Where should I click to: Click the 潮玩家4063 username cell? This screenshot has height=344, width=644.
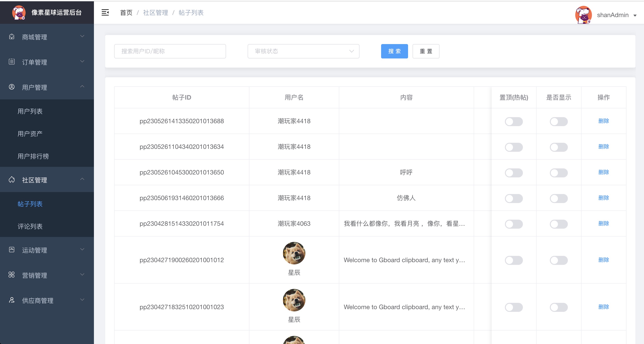pyautogui.click(x=294, y=224)
